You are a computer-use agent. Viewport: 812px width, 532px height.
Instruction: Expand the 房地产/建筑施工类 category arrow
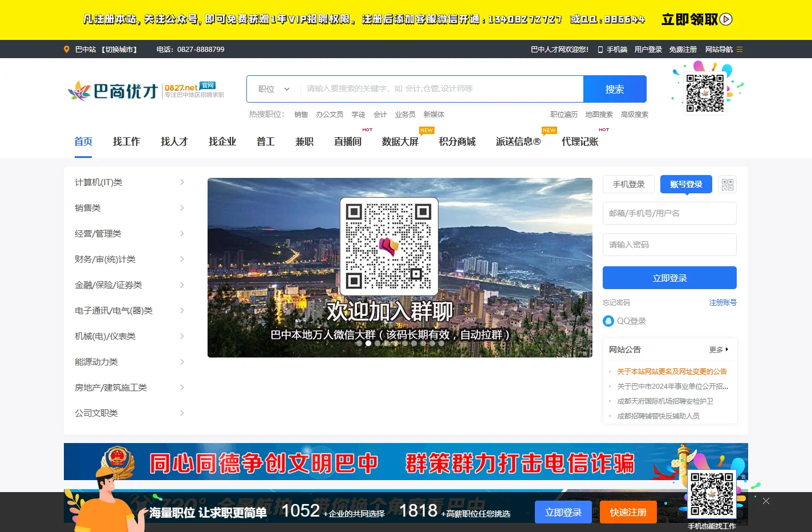coord(182,388)
